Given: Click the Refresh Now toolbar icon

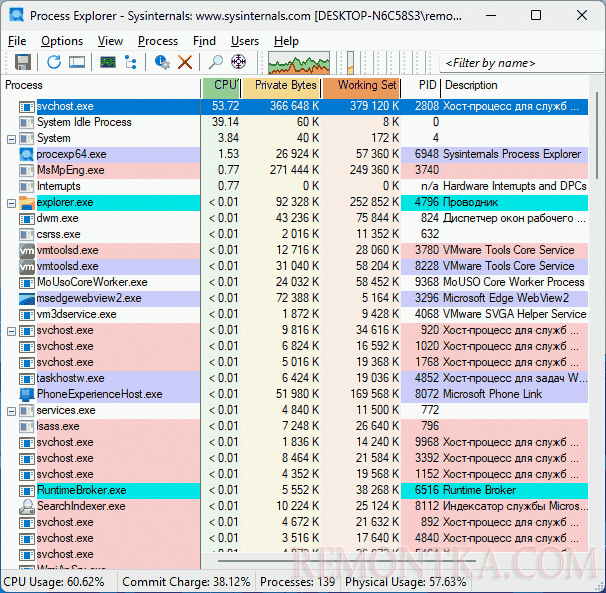Looking at the screenshot, I should 54,62.
